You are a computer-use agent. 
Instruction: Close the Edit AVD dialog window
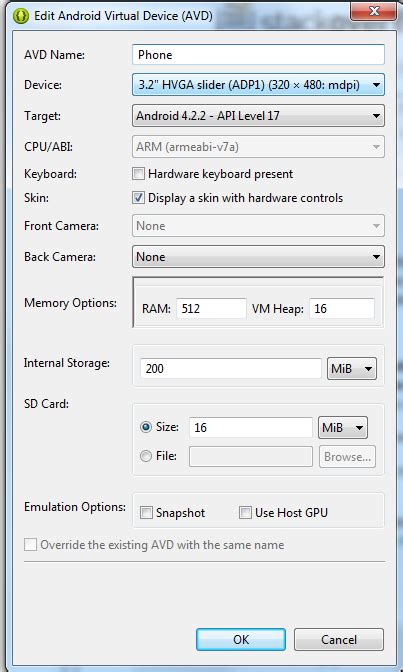(373, 11)
